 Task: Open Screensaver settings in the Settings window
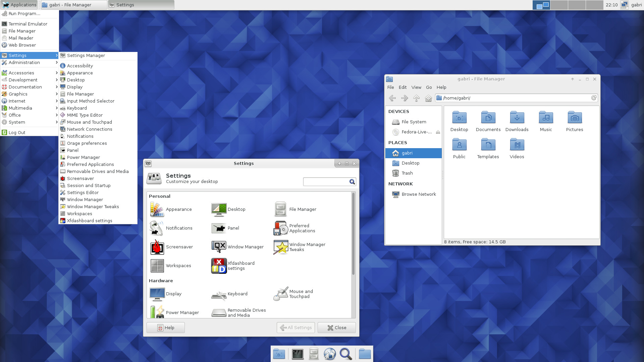157,247
